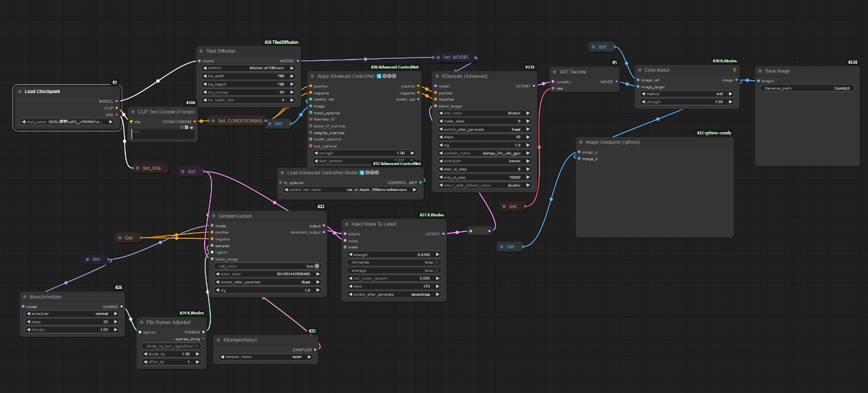Toggle divide_by_last_sigma in Flip Sigmas Adjusted
This screenshot has width=868, height=393.
tap(171, 346)
